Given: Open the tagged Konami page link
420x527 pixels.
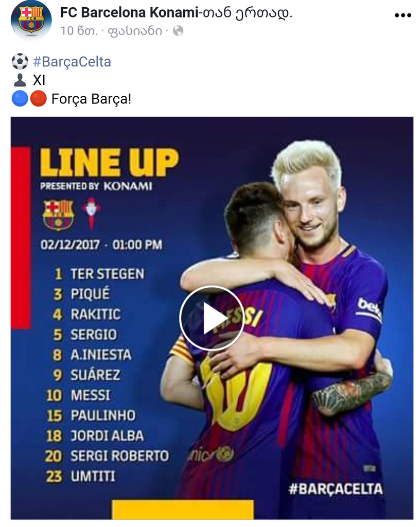Looking at the screenshot, I should pyautogui.click(x=173, y=13).
